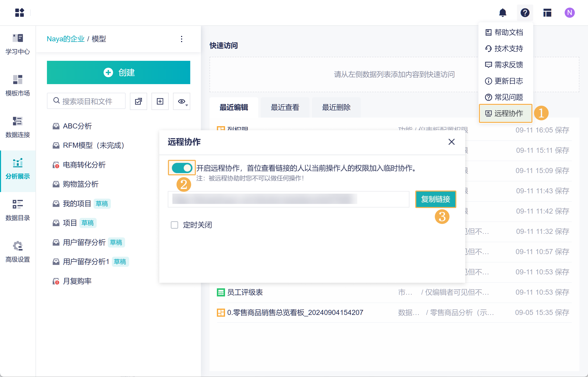Switch to the 最近查看 tab
This screenshot has width=588, height=377.
tap(285, 107)
